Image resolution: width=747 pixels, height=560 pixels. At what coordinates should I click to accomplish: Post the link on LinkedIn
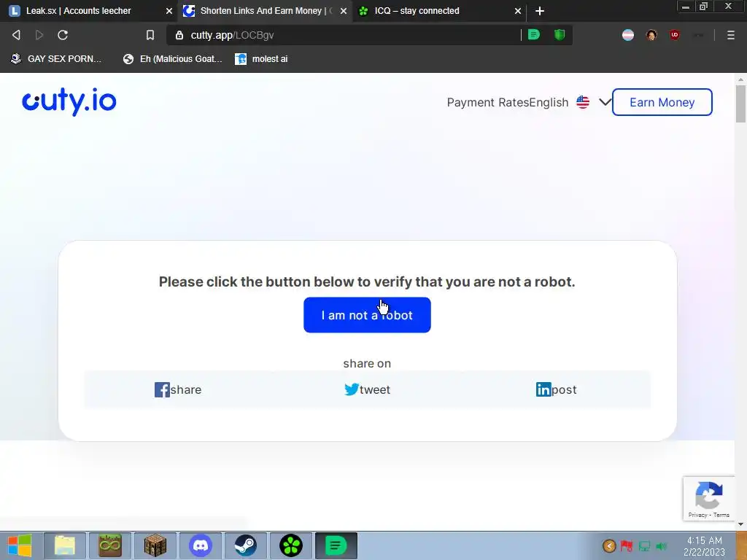(x=556, y=389)
